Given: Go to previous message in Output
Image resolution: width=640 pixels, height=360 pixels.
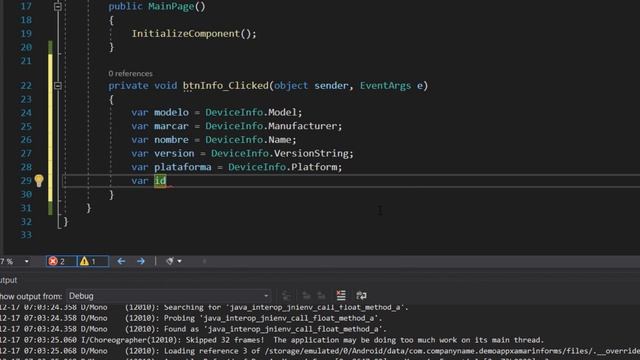Looking at the screenshot, I should coord(306,296).
